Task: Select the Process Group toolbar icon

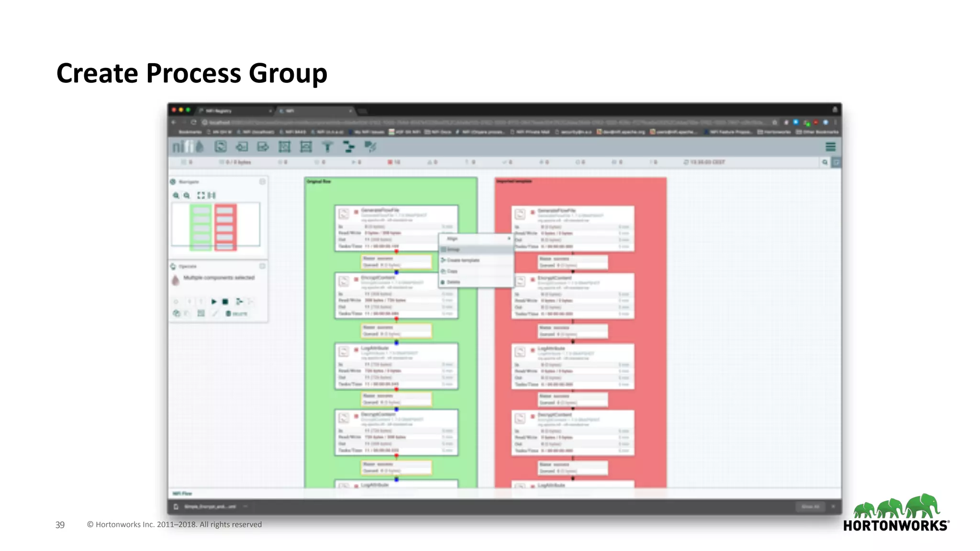Action: tap(285, 147)
